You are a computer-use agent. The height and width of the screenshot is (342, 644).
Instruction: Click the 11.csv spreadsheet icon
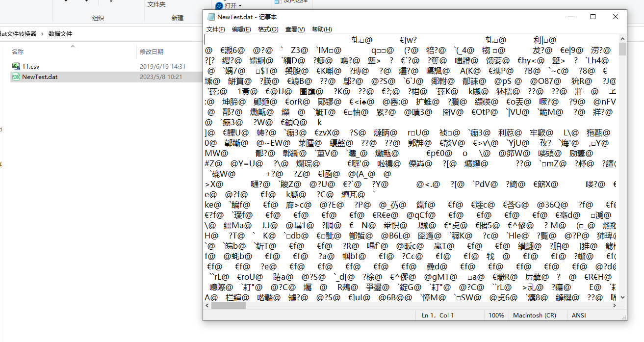point(16,66)
